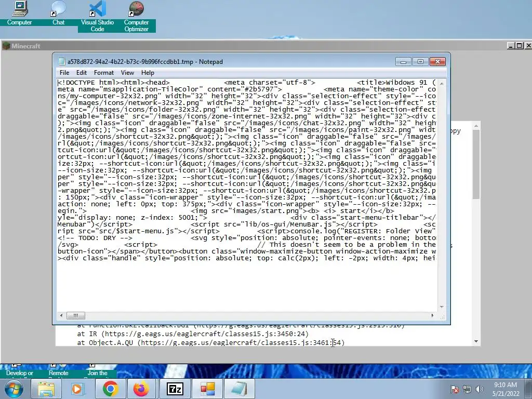Open the View menu in Notepad
Screen dimensions: 532x399
pos(127,73)
